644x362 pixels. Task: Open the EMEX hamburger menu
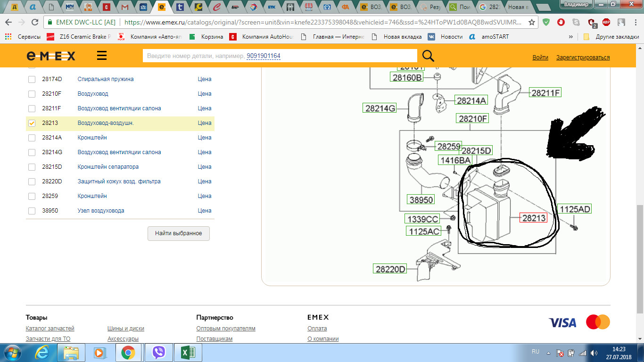102,56
